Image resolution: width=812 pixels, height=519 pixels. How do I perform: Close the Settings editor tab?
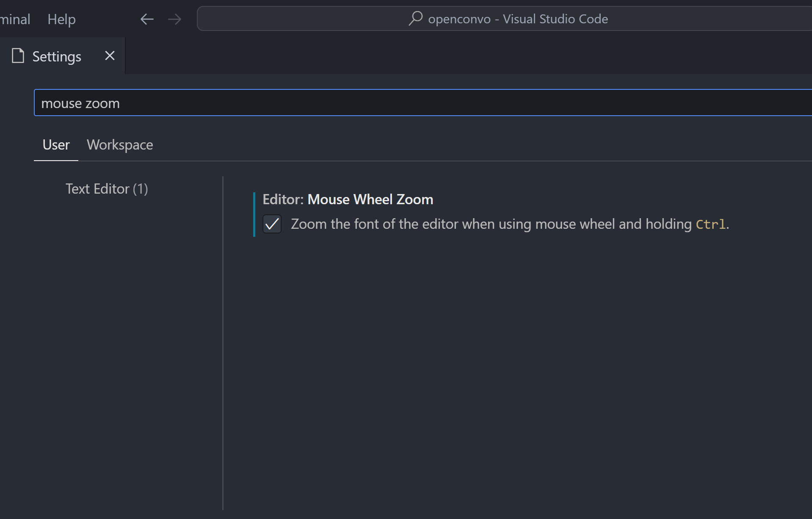click(110, 56)
